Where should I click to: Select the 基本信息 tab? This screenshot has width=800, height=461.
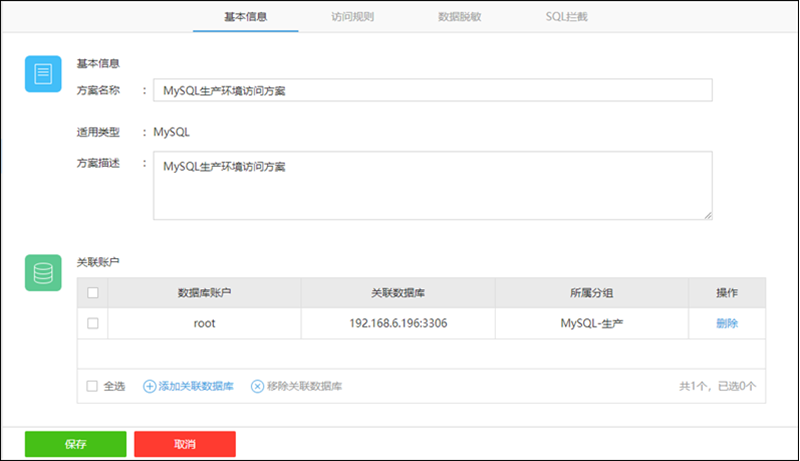click(245, 17)
